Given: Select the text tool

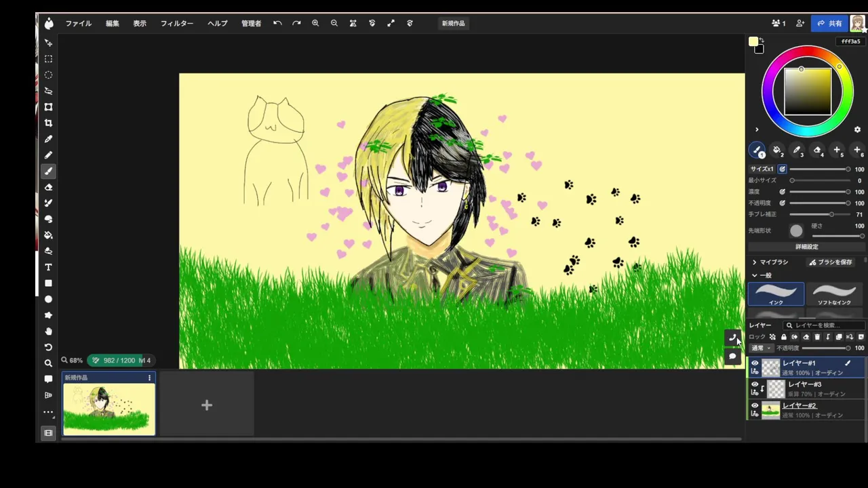Looking at the screenshot, I should point(48,267).
